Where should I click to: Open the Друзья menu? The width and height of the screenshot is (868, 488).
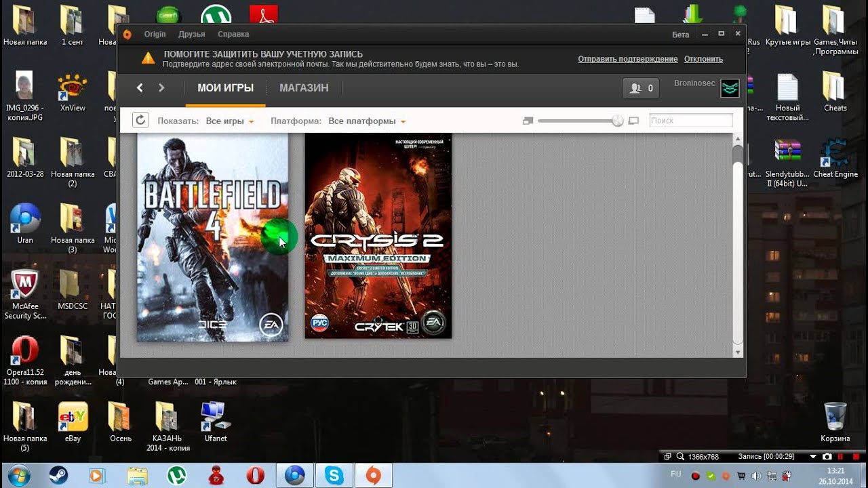[x=192, y=34]
